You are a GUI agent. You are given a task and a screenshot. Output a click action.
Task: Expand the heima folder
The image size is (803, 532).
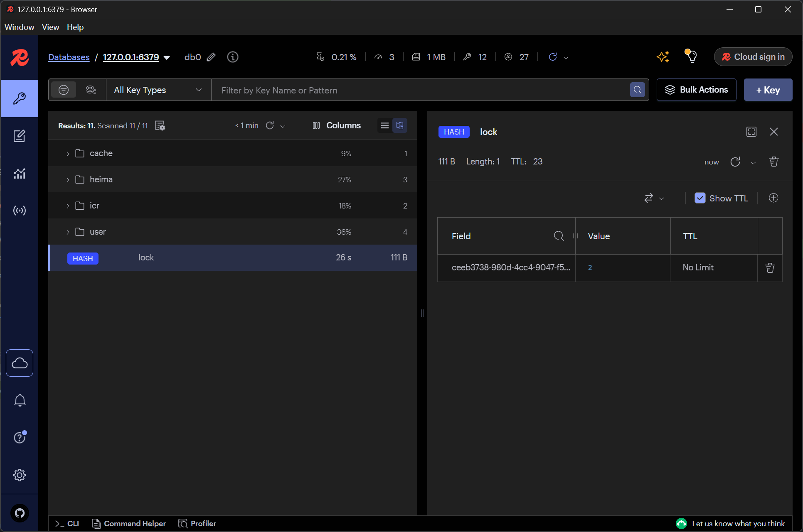tap(68, 179)
